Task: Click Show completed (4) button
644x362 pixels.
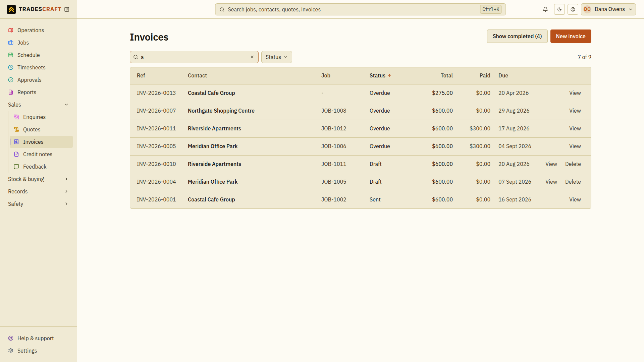Action: click(x=517, y=36)
